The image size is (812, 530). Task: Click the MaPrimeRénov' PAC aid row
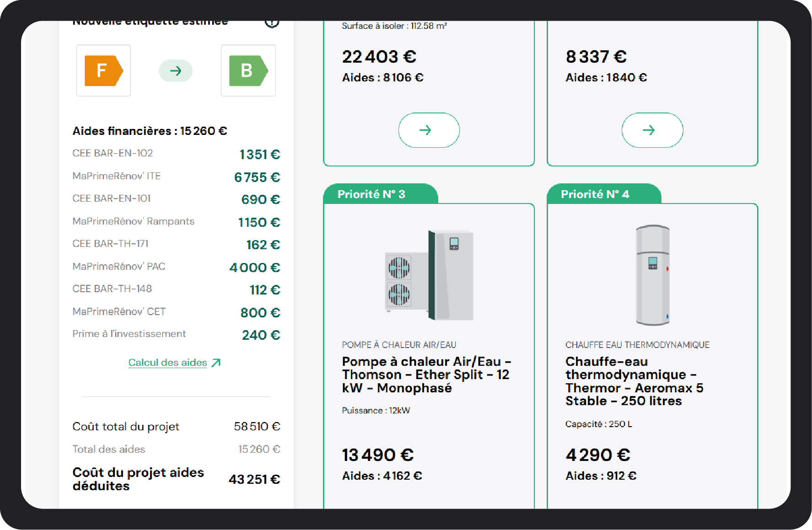pyautogui.click(x=176, y=267)
